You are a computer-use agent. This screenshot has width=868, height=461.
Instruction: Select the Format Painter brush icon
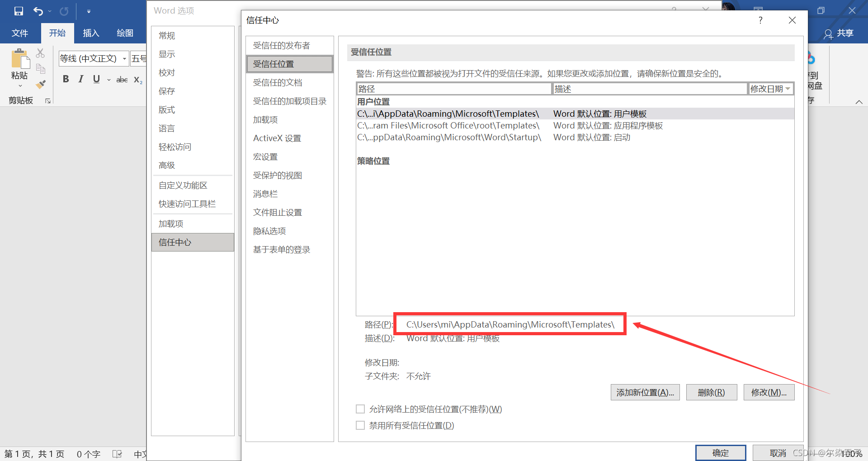pyautogui.click(x=41, y=84)
